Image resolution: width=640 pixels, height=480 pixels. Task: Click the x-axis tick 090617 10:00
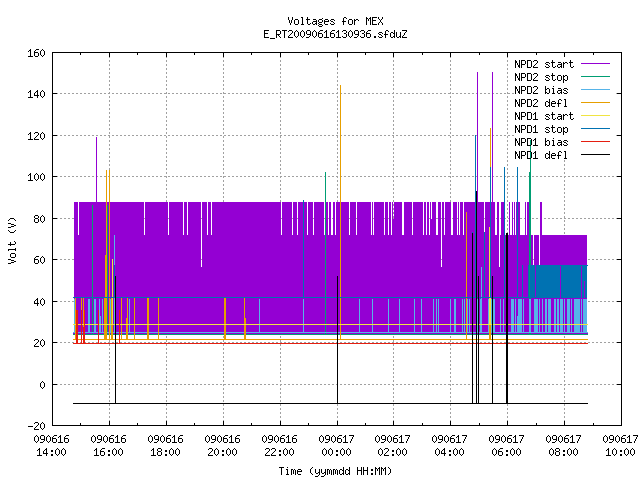tap(620, 446)
